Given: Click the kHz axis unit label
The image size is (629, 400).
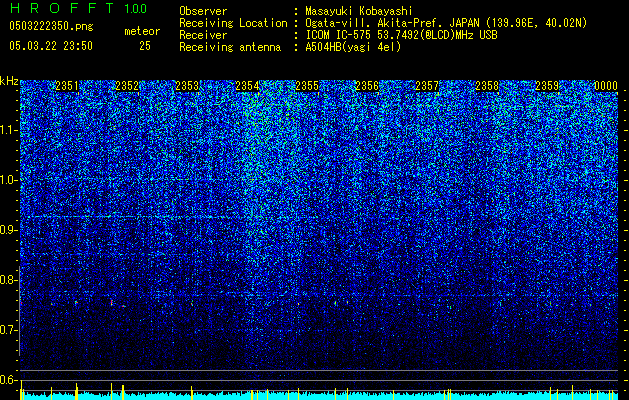Looking at the screenshot, I should pyautogui.click(x=9, y=81).
